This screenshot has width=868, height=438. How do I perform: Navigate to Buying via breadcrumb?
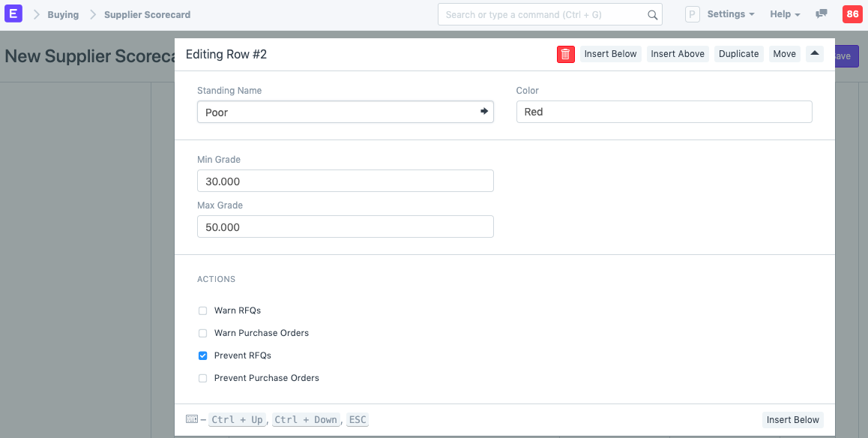click(63, 13)
